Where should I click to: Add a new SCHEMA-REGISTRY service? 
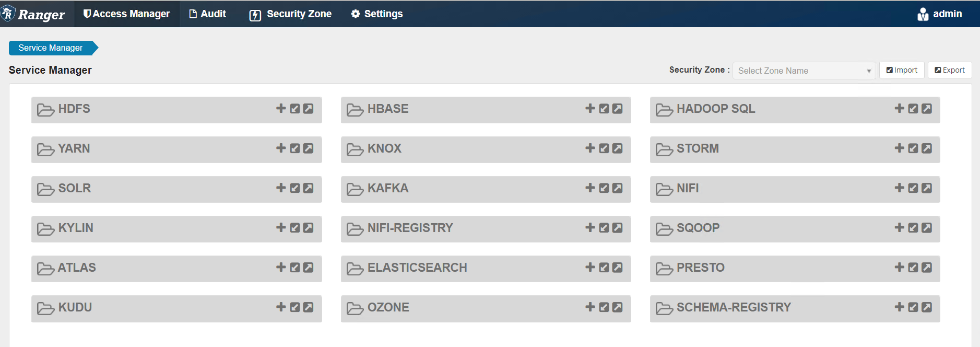pos(899,307)
